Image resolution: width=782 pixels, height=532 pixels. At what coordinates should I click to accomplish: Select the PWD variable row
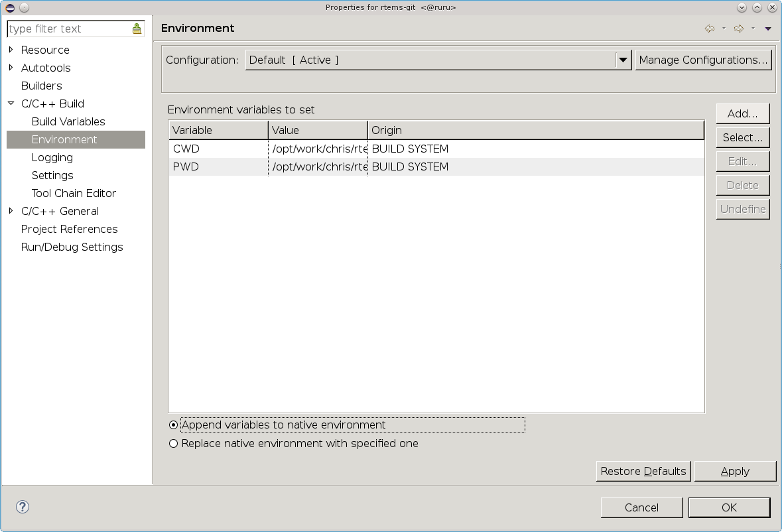tap(186, 166)
